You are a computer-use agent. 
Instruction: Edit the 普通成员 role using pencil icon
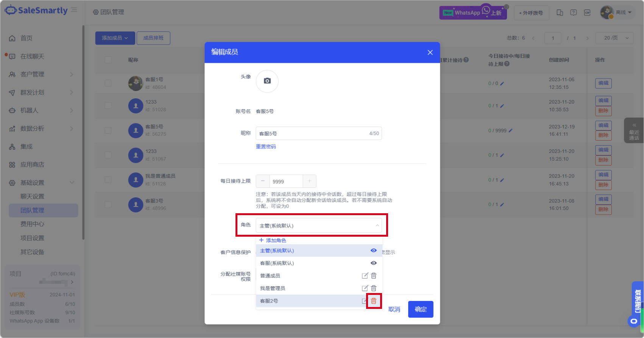(365, 276)
